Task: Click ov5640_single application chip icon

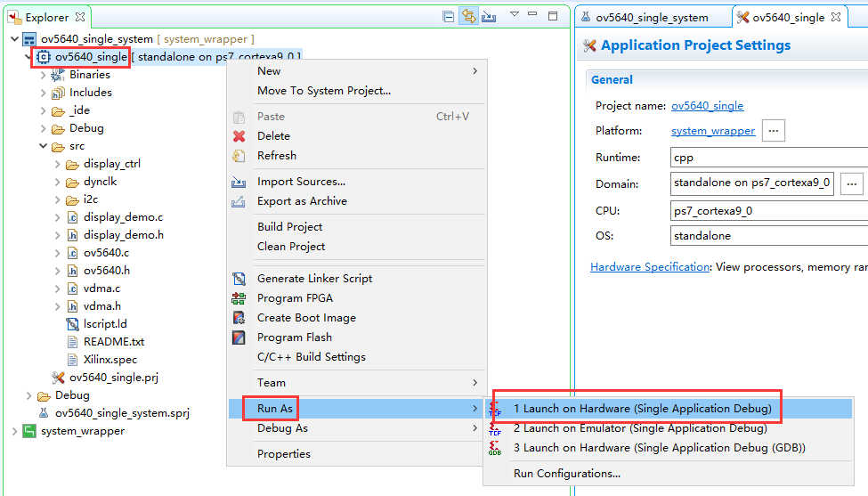Action: click(x=44, y=57)
